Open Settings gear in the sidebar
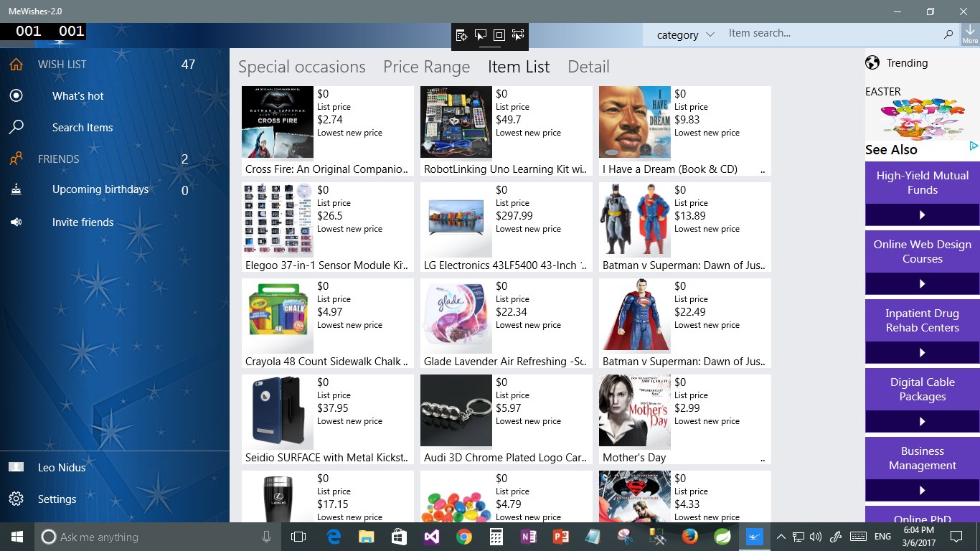This screenshot has height=551, width=980. [16, 499]
